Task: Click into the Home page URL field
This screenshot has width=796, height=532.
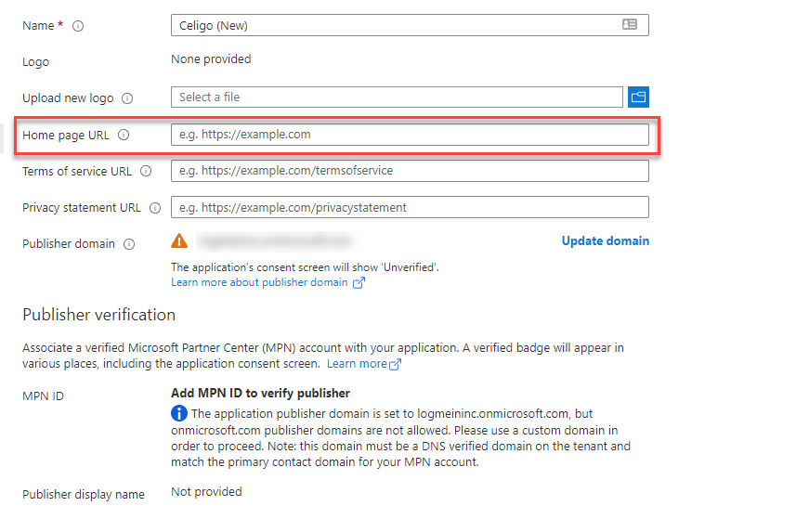Action: pos(410,135)
